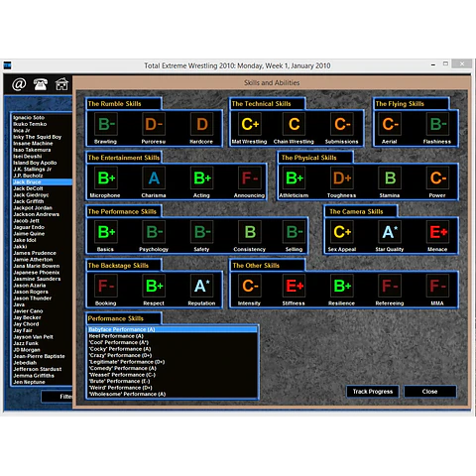Select 'Legitimate' Performance (D+) row

tap(173, 362)
